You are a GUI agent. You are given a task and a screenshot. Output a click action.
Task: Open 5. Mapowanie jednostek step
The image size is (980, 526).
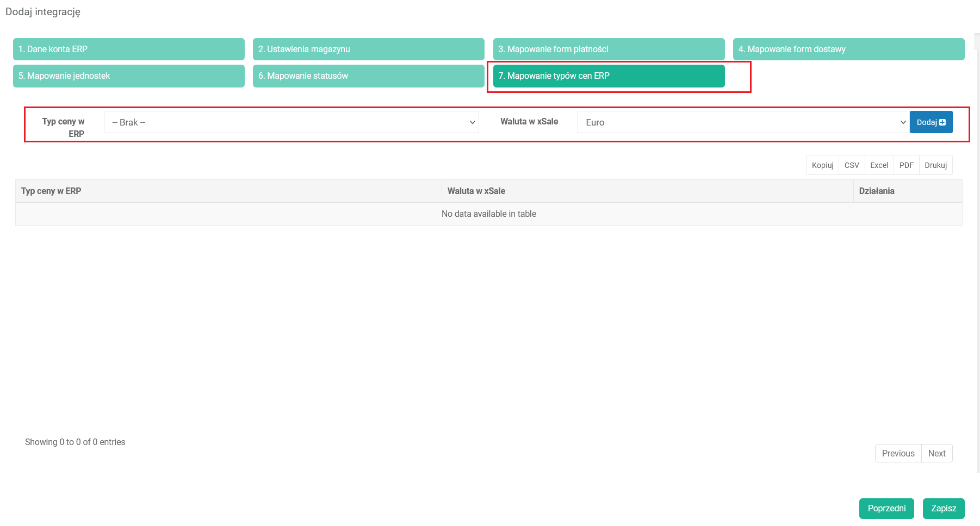pos(128,76)
